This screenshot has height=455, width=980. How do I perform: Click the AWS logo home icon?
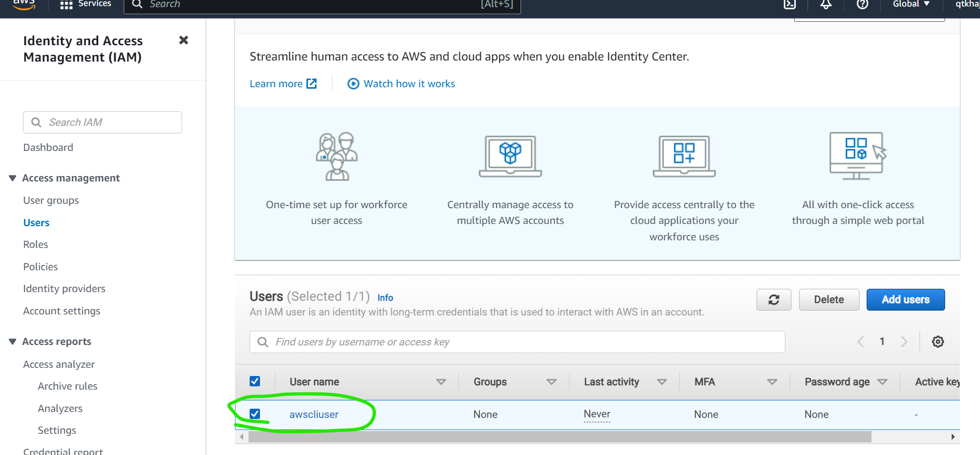pyautogui.click(x=24, y=4)
